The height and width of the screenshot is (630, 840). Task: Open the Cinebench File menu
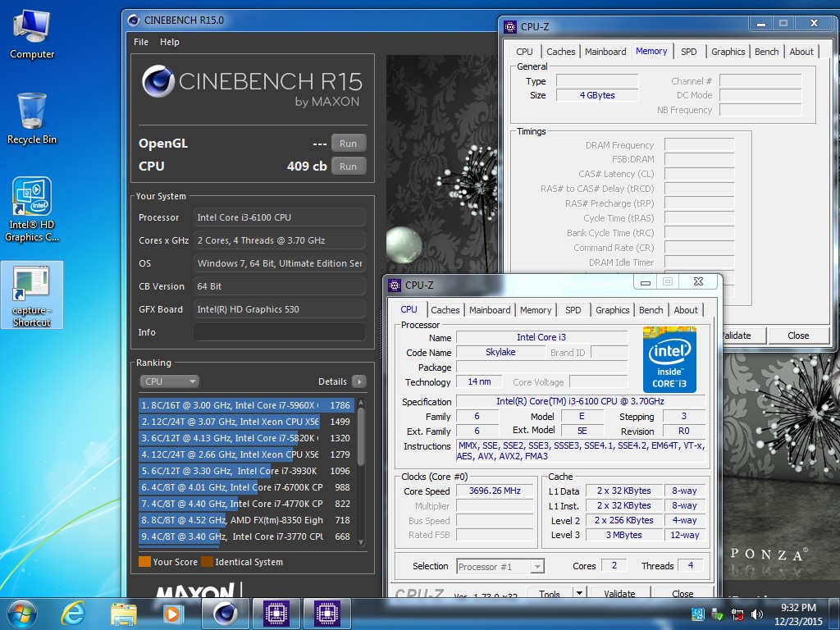(141, 42)
